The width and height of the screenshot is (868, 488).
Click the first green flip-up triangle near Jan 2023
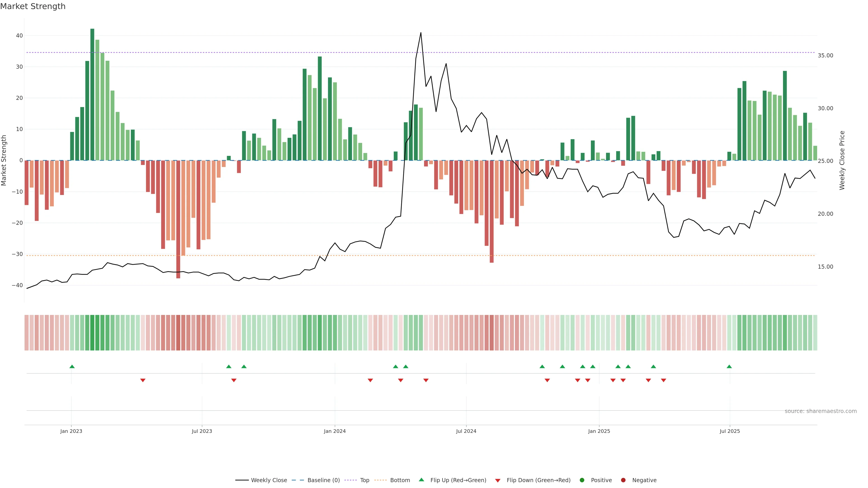(72, 366)
